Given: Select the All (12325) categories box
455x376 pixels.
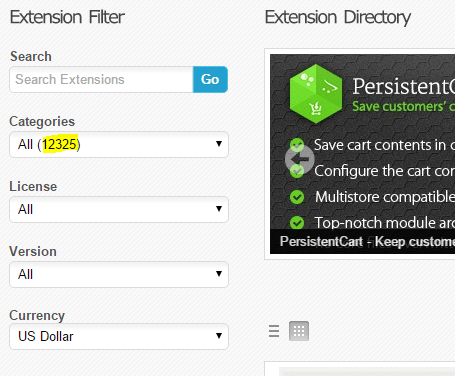Looking at the screenshot, I should coord(119,144).
